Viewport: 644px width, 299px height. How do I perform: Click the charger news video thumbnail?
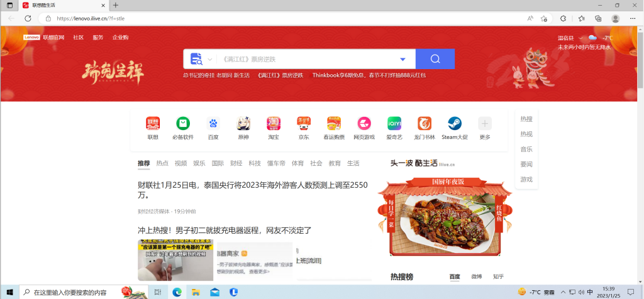(x=175, y=261)
